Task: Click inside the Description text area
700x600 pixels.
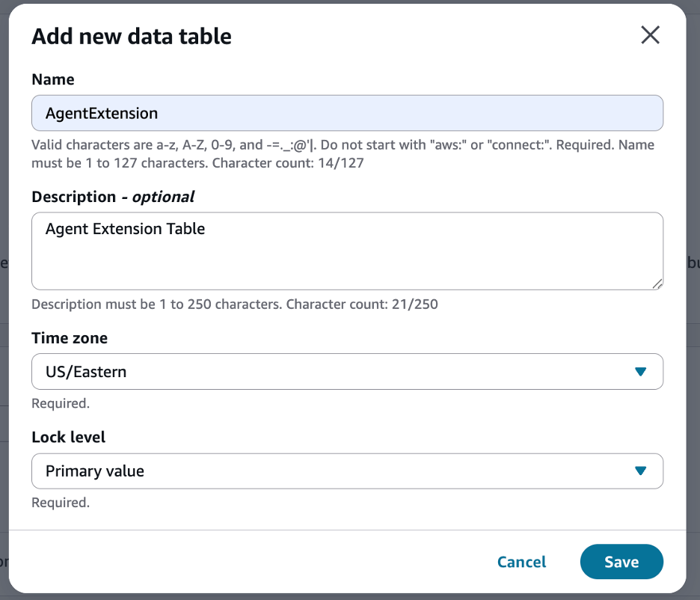Action: (347, 251)
